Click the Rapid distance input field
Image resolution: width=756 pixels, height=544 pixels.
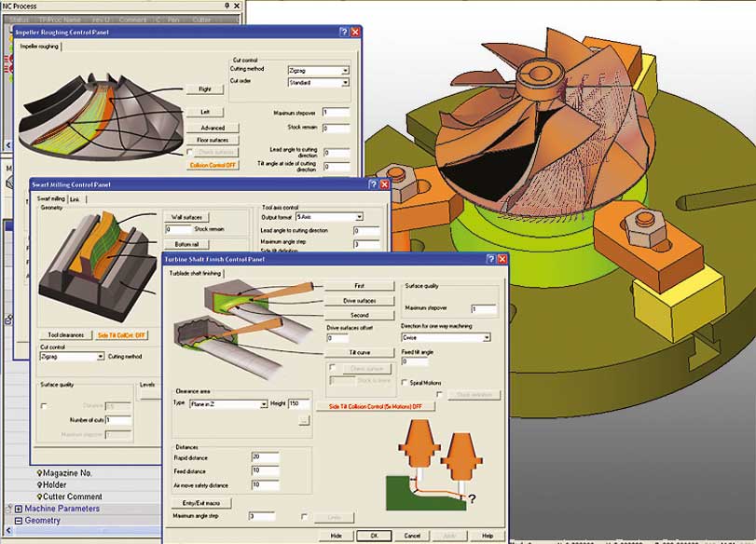(264, 457)
